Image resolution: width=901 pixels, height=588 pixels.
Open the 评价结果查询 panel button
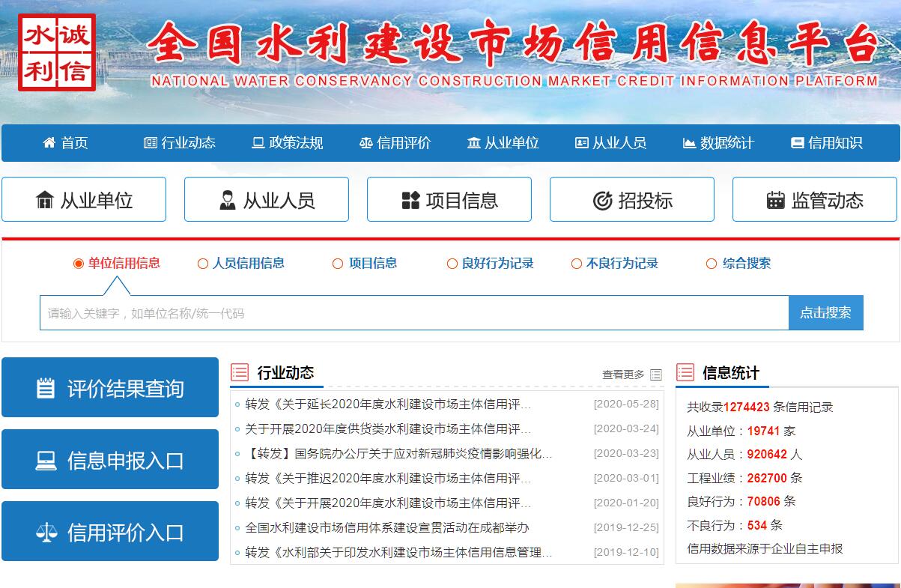coord(110,388)
